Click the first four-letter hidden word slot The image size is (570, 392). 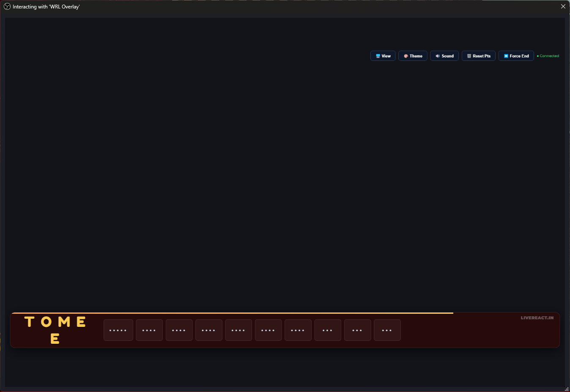149,330
